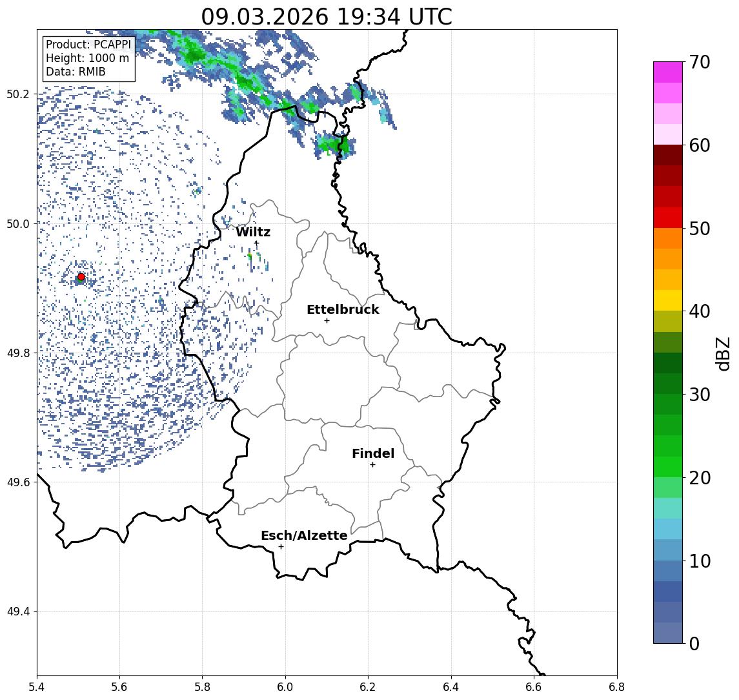Click the longitude label 6.6

534,687
